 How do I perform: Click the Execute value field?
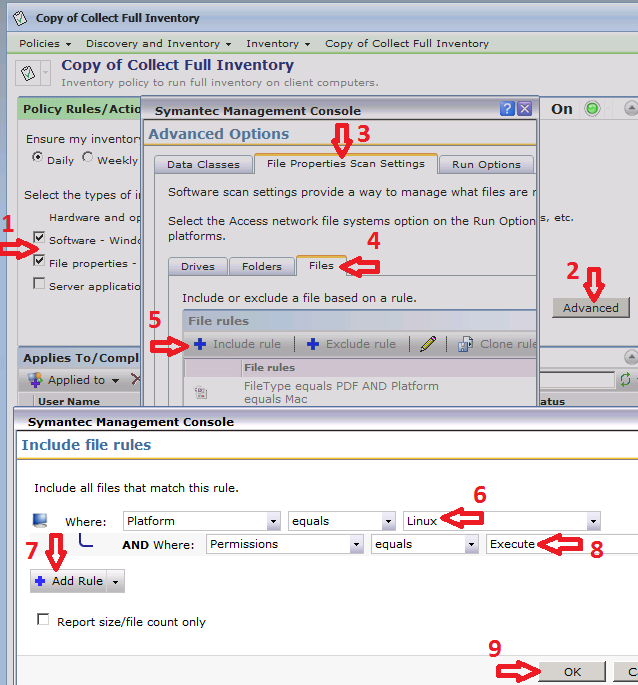point(562,544)
